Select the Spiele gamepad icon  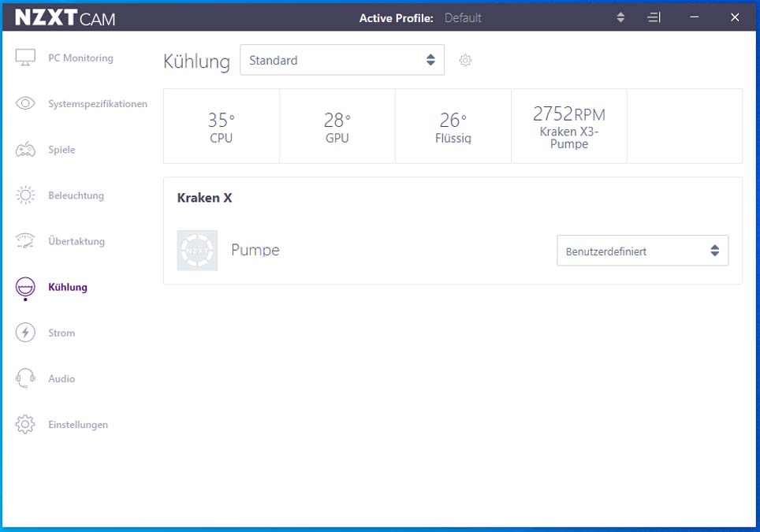[x=25, y=149]
